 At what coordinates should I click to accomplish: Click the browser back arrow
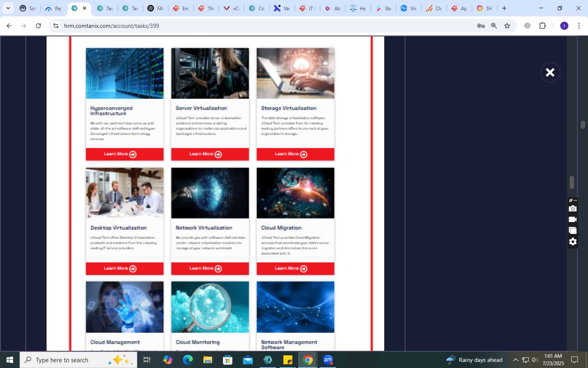tap(9, 26)
